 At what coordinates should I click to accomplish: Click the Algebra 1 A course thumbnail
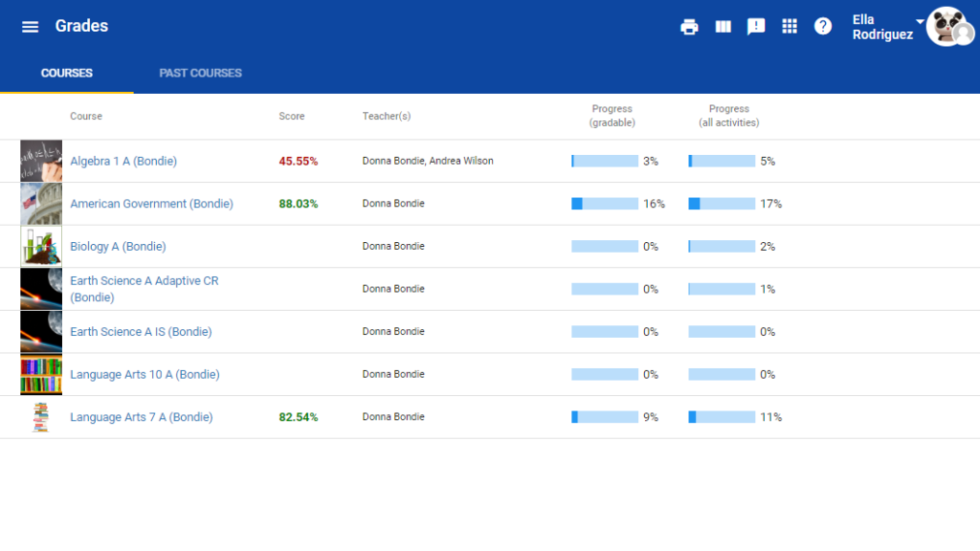pos(41,162)
